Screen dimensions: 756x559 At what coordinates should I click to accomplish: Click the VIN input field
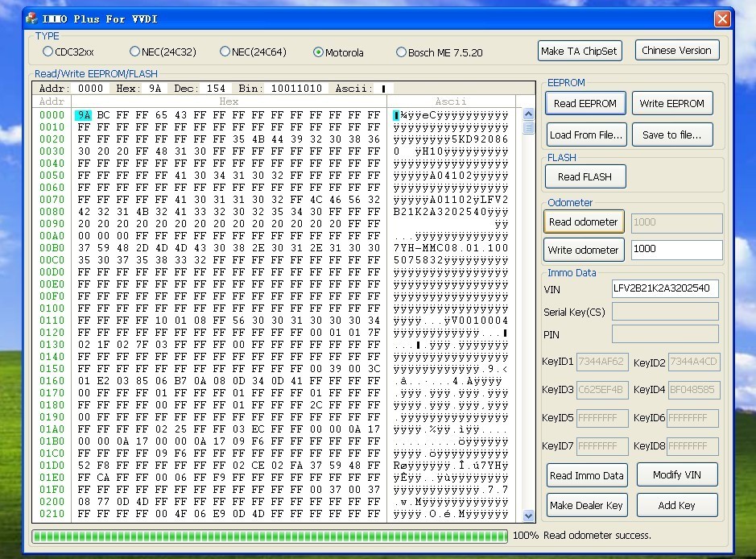(665, 288)
